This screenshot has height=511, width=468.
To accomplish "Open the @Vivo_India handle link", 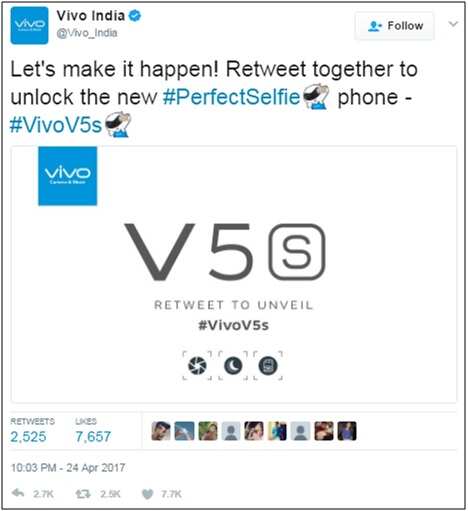I will (x=87, y=33).
